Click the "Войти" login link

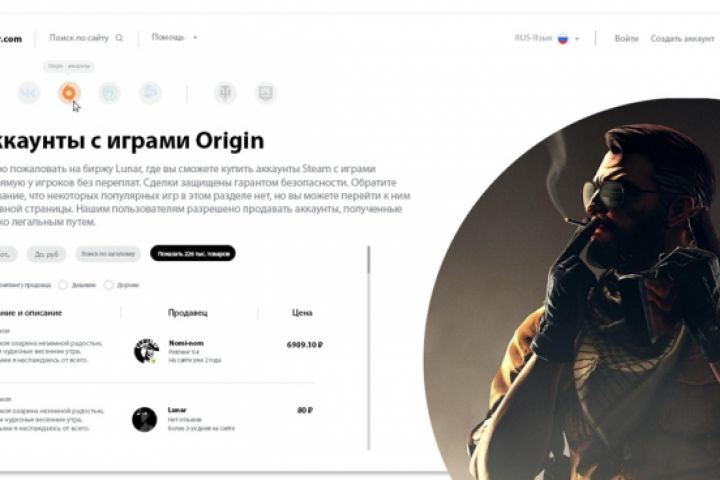pos(626,39)
